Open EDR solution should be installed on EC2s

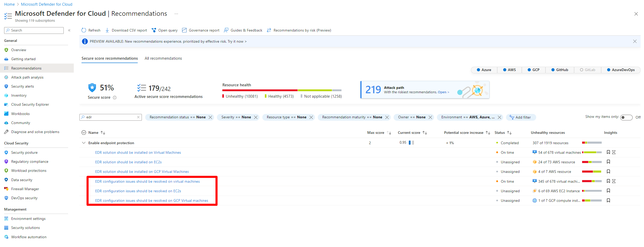[128, 162]
